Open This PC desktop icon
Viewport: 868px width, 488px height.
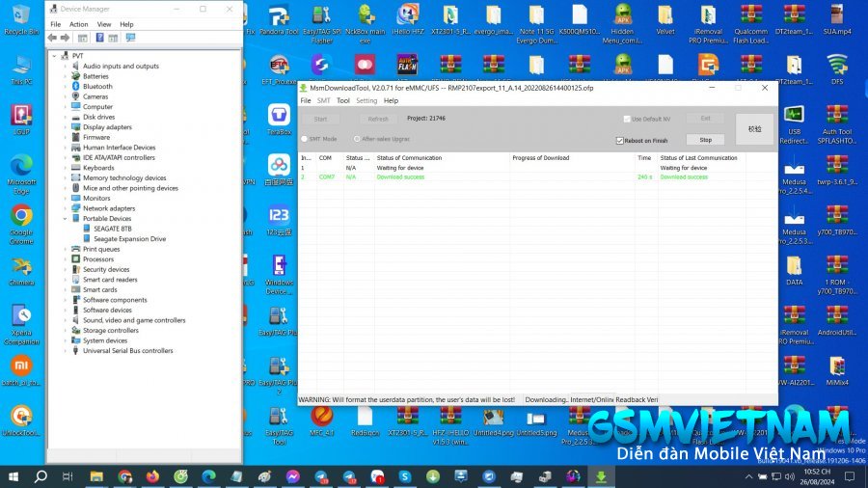tap(21, 69)
